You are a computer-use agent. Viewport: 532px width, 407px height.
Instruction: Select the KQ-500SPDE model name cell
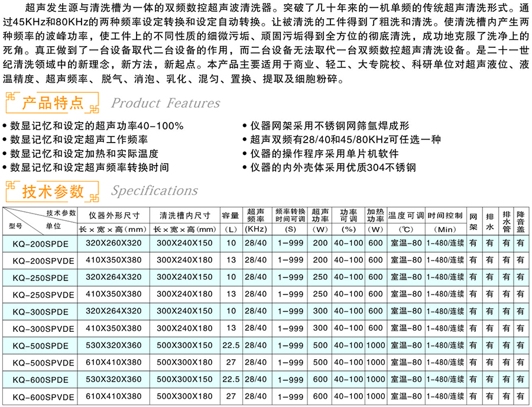pyautogui.click(x=40, y=345)
